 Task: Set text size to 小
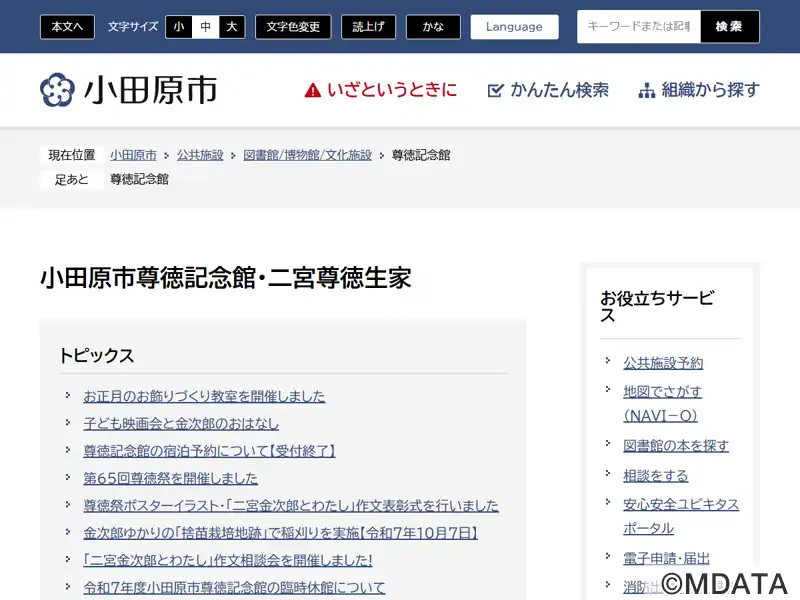click(x=178, y=27)
